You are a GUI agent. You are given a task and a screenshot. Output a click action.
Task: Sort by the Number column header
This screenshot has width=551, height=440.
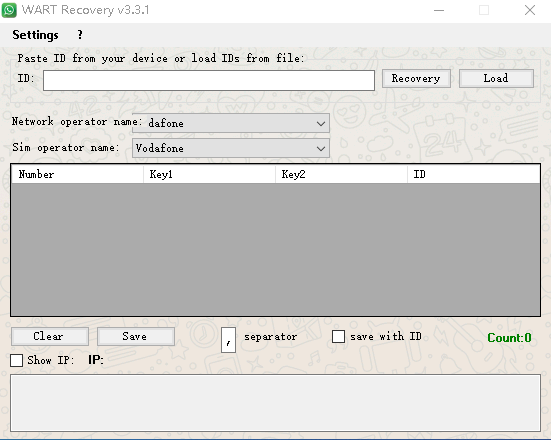[77, 174]
